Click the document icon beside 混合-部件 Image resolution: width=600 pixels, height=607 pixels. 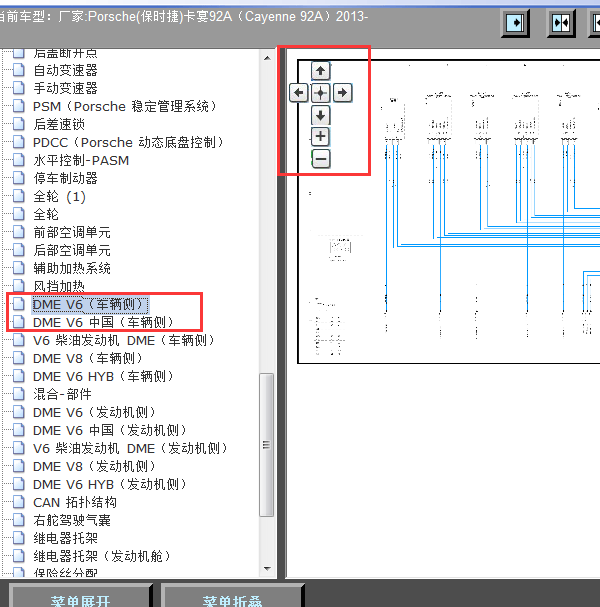click(x=19, y=394)
